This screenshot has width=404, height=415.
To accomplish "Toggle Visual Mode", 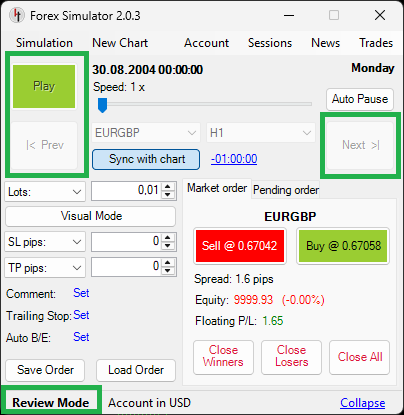I will click(91, 216).
